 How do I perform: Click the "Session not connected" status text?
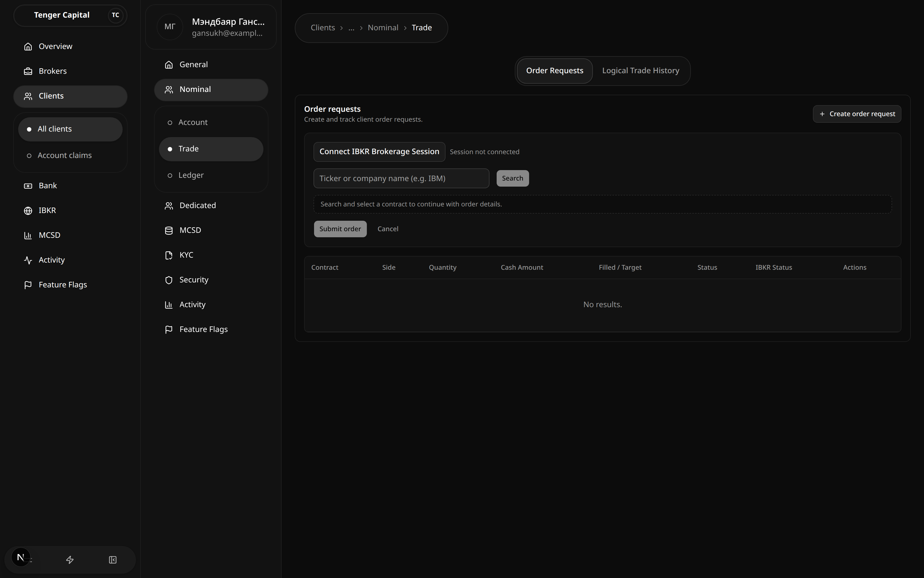coord(485,152)
